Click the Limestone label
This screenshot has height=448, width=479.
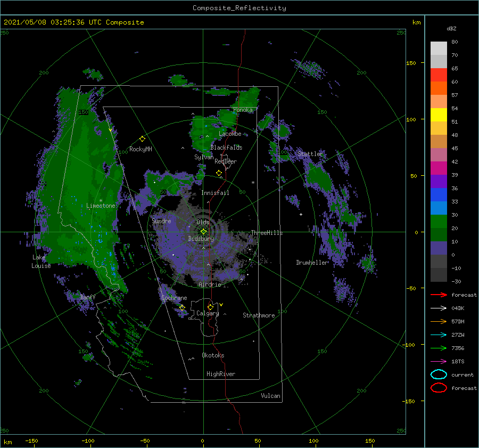(x=101, y=206)
